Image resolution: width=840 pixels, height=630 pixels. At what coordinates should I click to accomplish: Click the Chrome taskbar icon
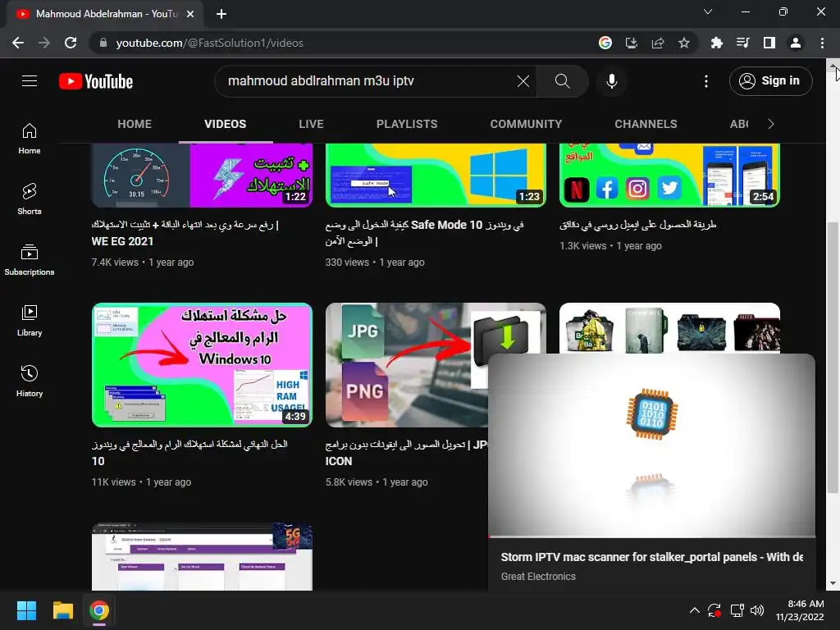click(x=99, y=610)
